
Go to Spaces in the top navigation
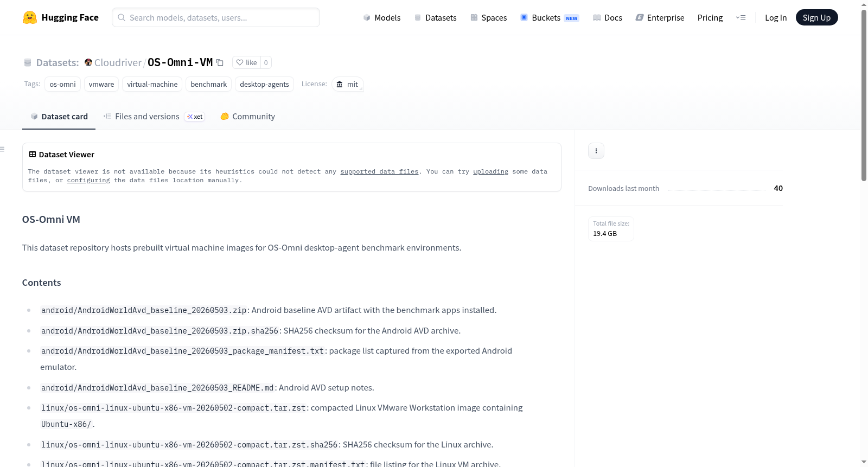pyautogui.click(x=489, y=18)
